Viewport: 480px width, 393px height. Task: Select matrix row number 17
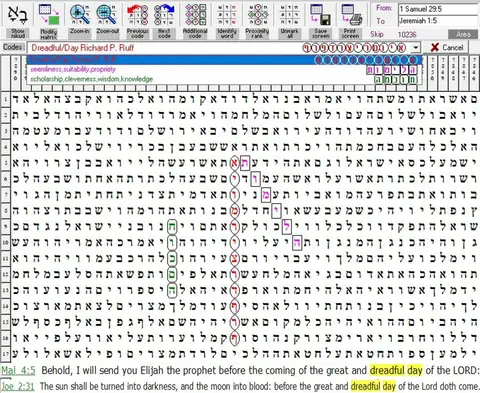point(5,354)
